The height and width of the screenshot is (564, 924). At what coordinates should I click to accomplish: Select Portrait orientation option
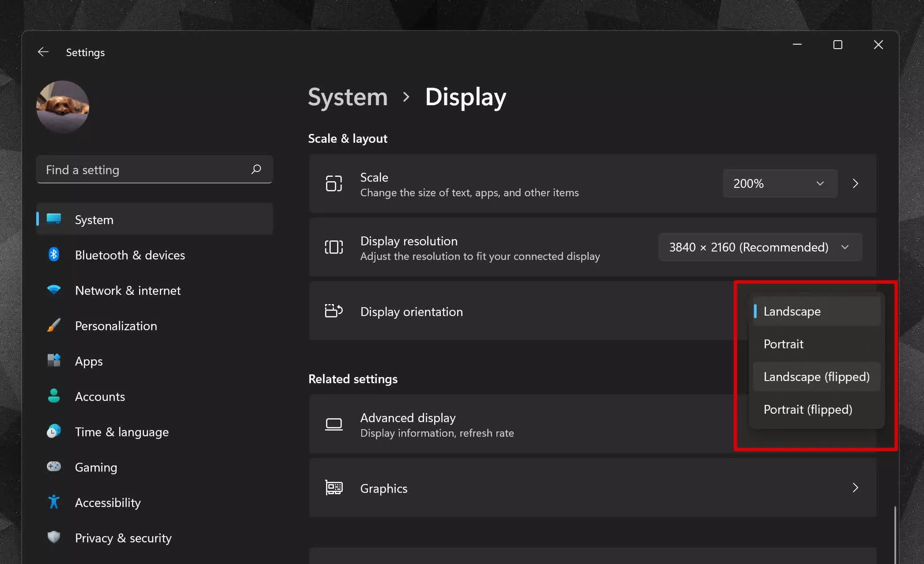783,344
